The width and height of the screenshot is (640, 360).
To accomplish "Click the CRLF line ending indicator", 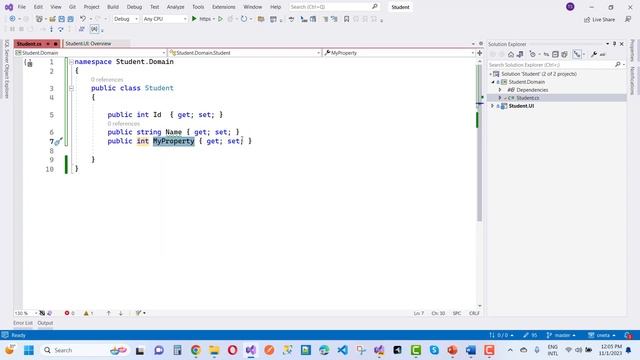I will click(474, 313).
